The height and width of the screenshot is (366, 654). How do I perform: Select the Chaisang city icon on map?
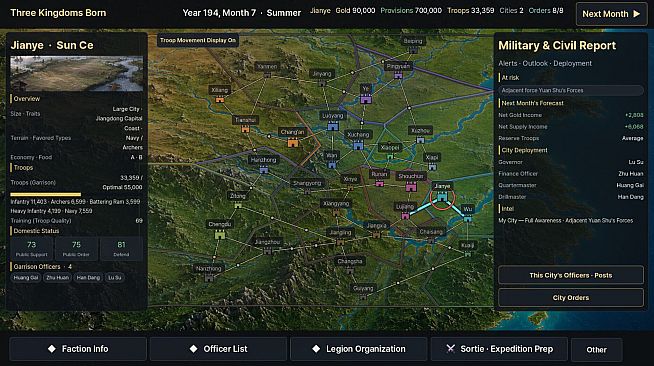pos(431,241)
